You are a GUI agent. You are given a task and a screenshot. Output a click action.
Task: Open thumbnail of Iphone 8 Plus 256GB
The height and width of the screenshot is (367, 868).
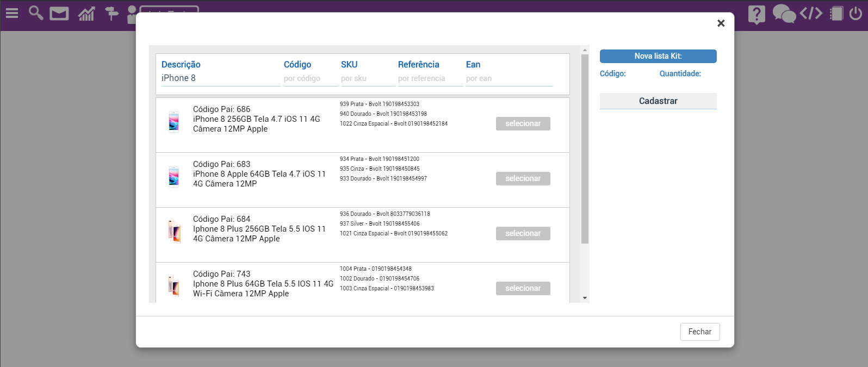point(174,231)
